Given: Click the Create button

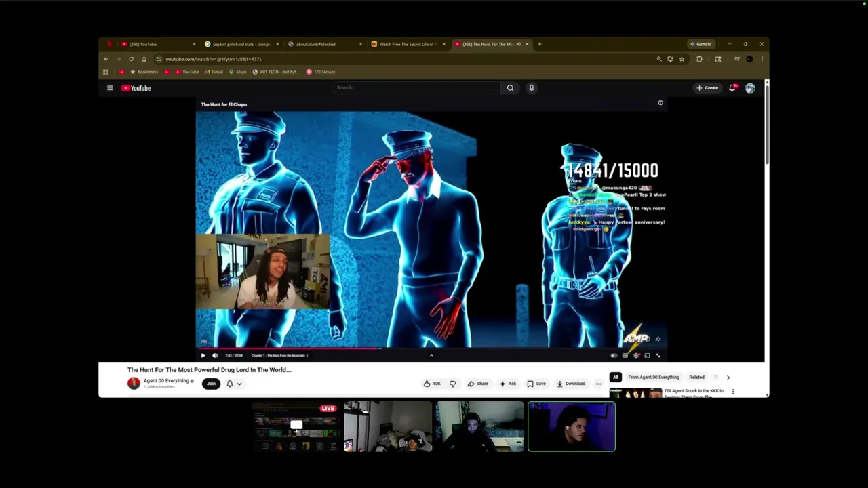Looking at the screenshot, I should tap(707, 87).
